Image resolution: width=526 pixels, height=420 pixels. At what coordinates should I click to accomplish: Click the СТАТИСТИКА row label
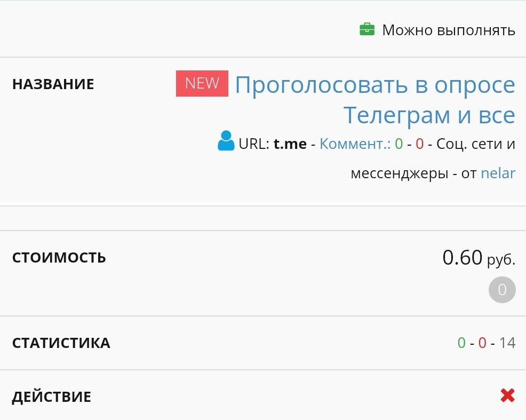[x=60, y=343]
